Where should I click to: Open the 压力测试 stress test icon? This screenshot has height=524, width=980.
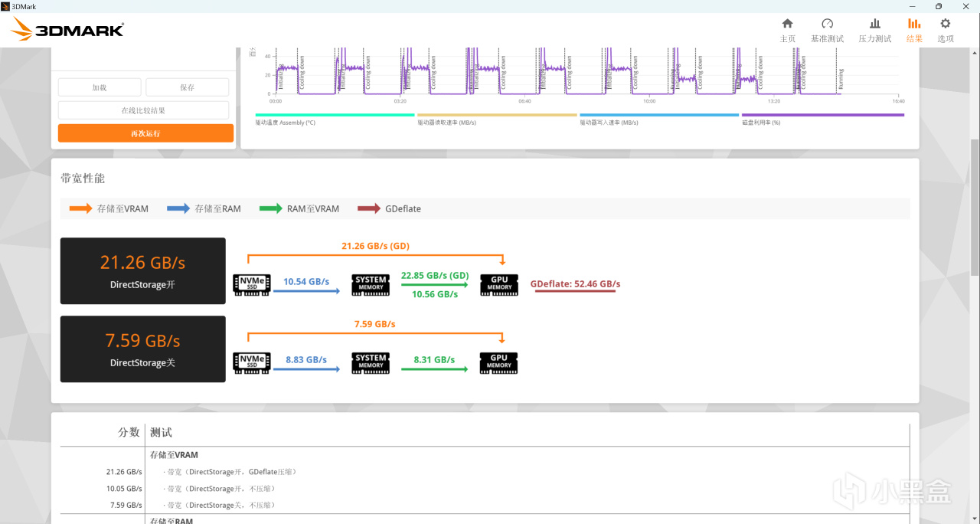point(875,24)
